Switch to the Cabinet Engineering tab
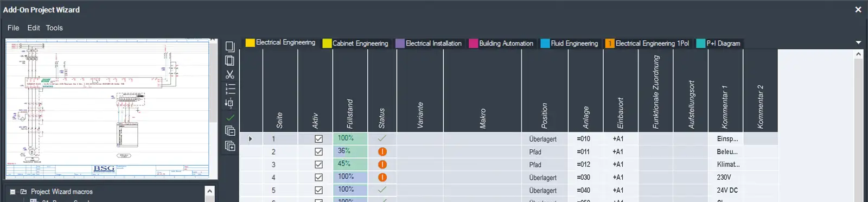 pyautogui.click(x=355, y=43)
